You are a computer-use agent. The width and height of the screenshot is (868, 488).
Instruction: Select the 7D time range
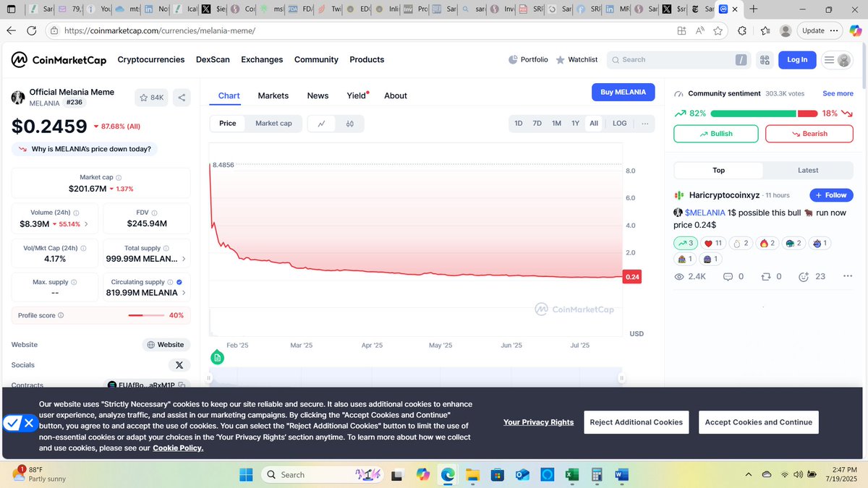coord(537,124)
